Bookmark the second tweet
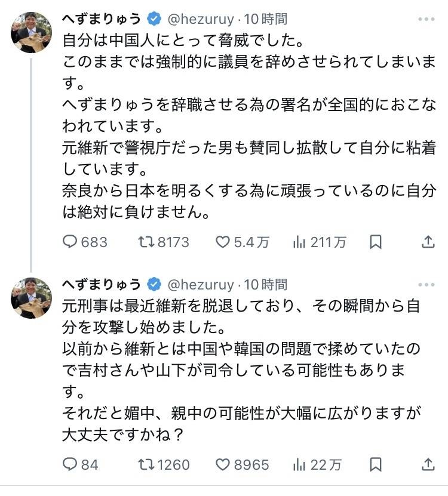448x496 pixels. 375,464
